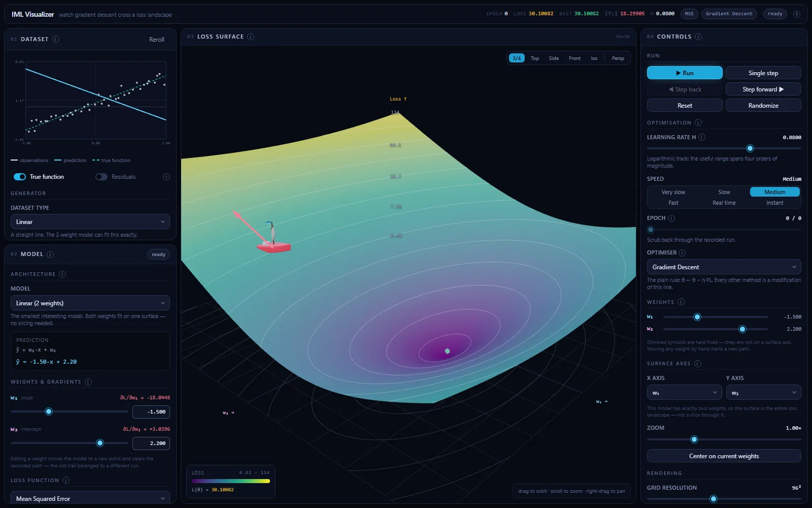This screenshot has height=508, width=812.
Task: Open Optimisation section info icon
Action: 698,122
